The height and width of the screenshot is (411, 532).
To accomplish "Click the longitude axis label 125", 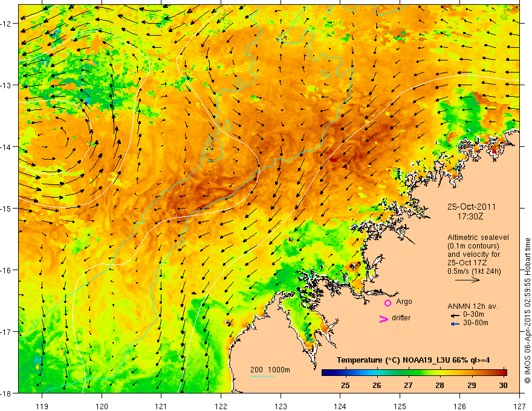I will tap(400, 406).
